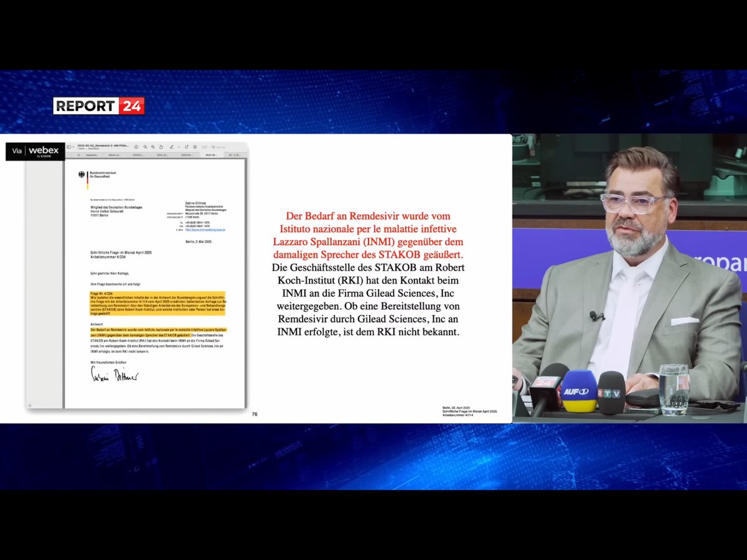This screenshot has width=747, height=560.
Task: Click the Report 24 logo
Action: pyautogui.click(x=99, y=106)
